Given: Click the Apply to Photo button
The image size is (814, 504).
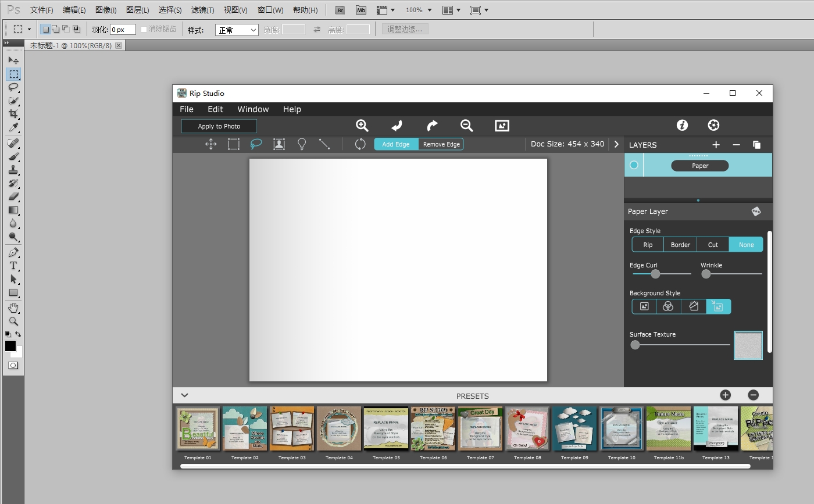Looking at the screenshot, I should coord(219,126).
